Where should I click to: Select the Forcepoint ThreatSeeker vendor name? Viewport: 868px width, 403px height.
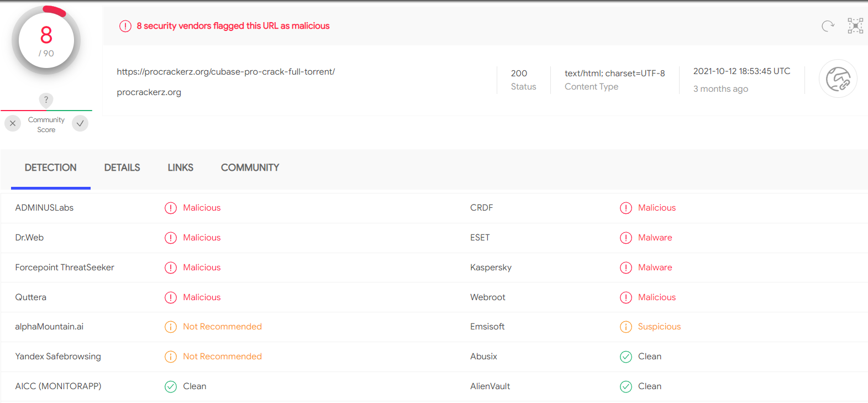pyautogui.click(x=65, y=268)
